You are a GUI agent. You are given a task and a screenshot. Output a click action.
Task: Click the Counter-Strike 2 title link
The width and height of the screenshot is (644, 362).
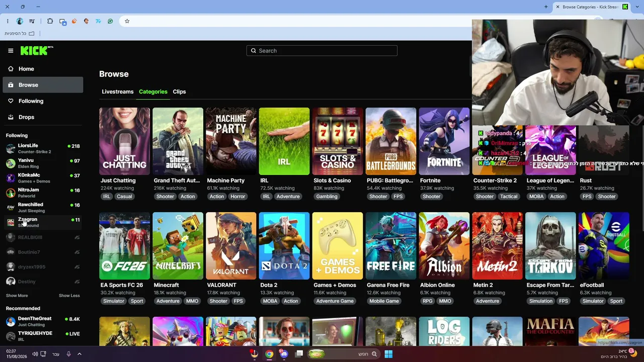point(495,180)
